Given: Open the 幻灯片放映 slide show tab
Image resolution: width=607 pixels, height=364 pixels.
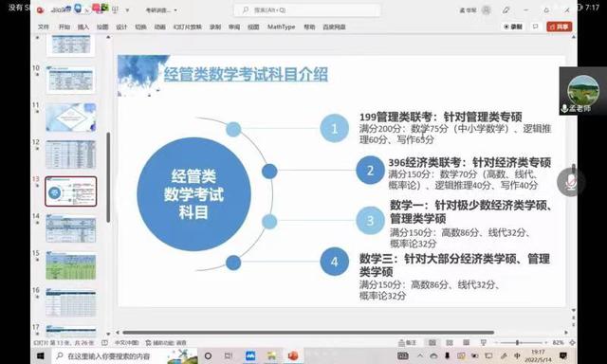Looking at the screenshot, I should tap(188, 27).
